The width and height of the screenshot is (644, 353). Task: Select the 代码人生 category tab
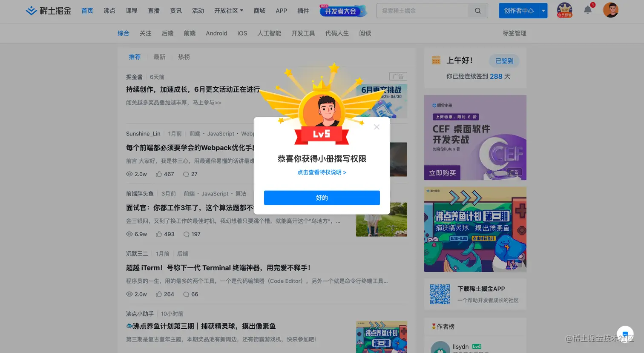(x=337, y=33)
